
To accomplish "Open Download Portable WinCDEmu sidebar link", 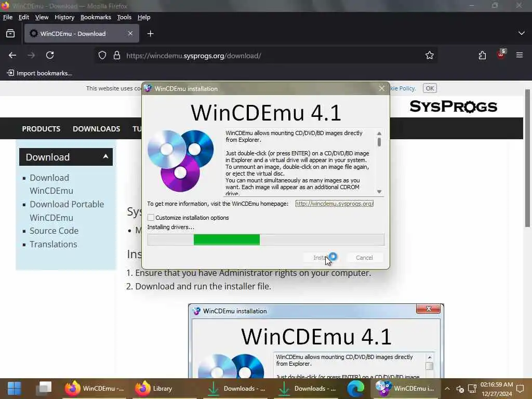I will (67, 211).
